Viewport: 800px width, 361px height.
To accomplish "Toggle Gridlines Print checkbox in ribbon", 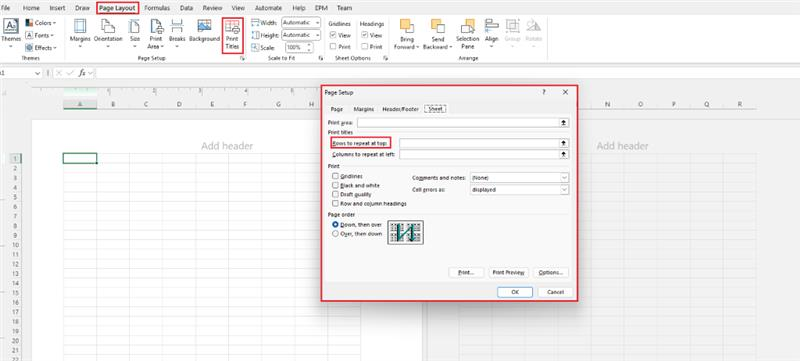I will pos(333,46).
